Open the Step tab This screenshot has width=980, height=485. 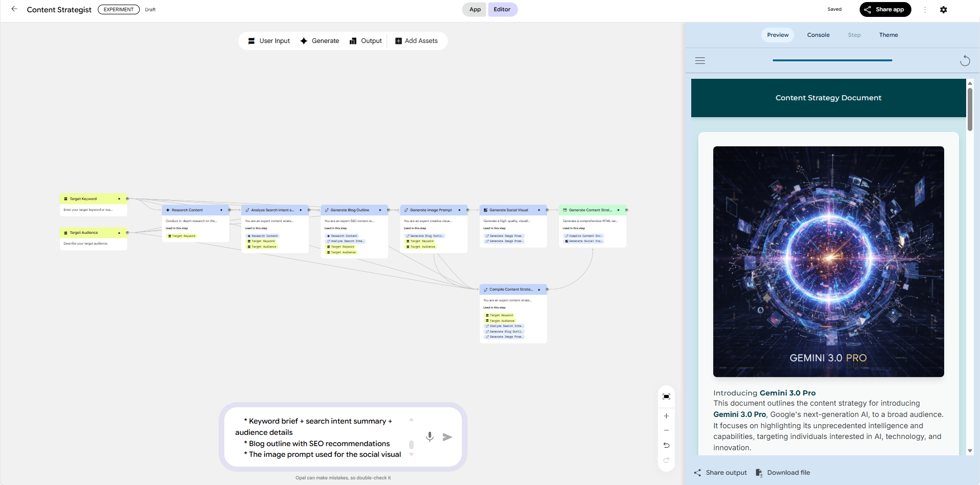(x=854, y=35)
